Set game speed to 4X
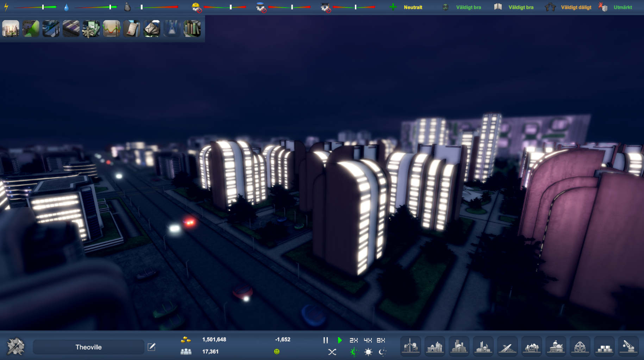The image size is (644, 360). pyautogui.click(x=368, y=340)
